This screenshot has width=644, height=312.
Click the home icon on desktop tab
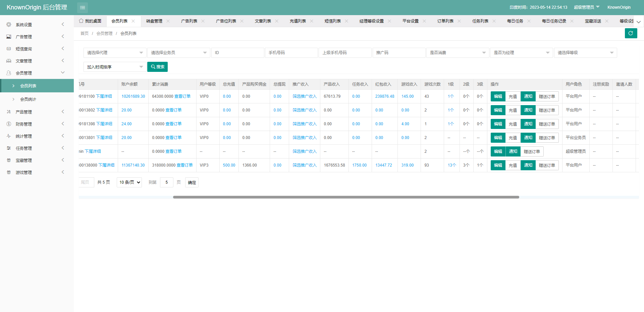coord(81,21)
